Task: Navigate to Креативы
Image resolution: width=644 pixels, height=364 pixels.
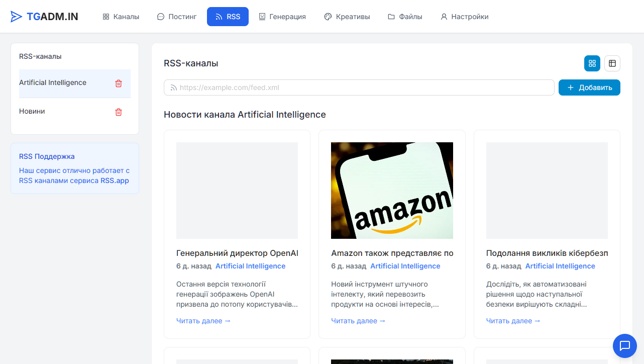Action: [347, 17]
